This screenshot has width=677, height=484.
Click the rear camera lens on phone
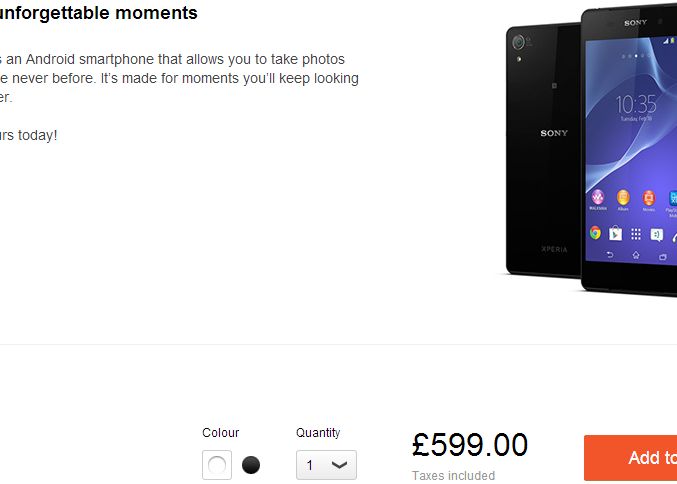click(518, 42)
